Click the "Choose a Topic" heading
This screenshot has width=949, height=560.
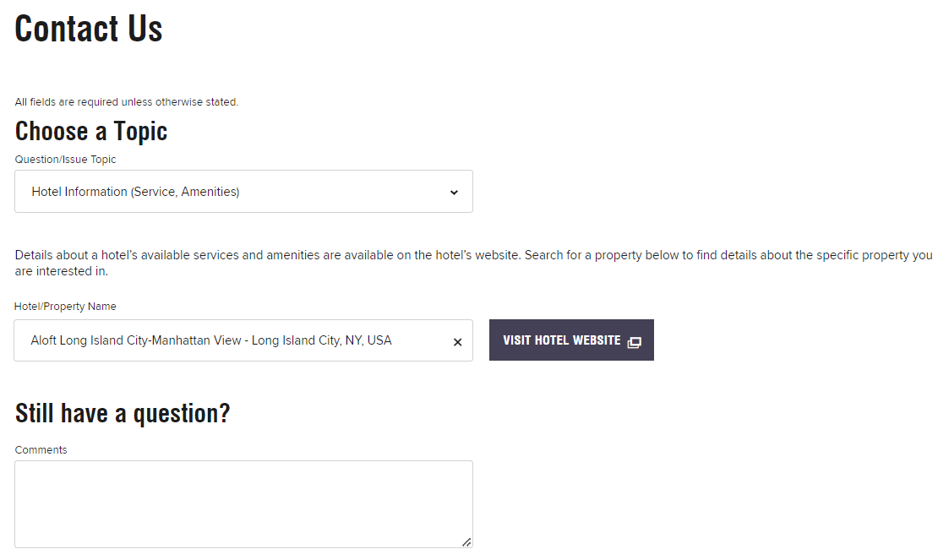tap(91, 132)
